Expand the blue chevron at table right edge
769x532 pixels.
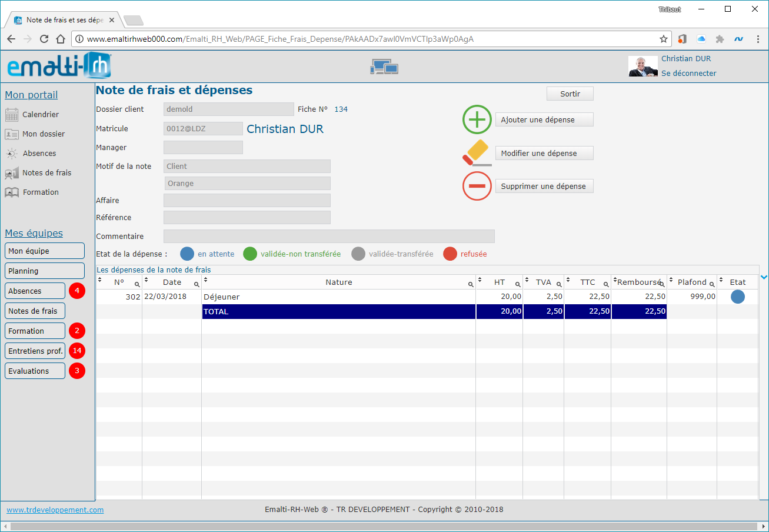pos(764,277)
